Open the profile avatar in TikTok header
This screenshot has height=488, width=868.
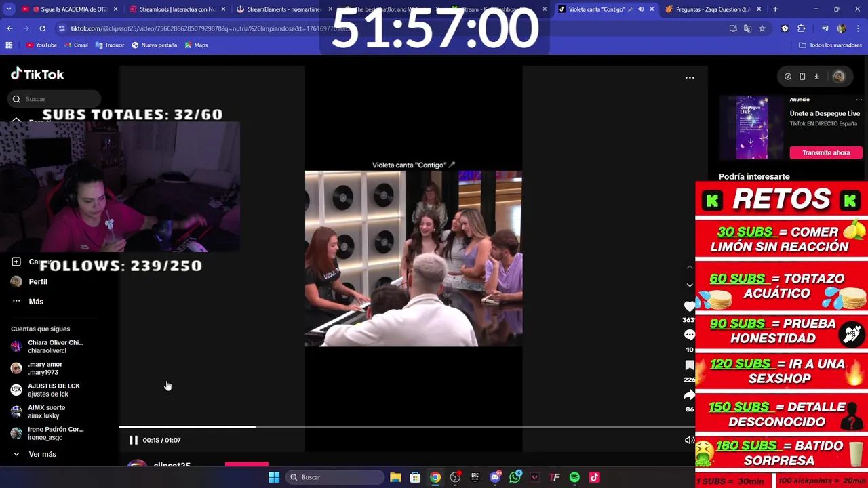click(839, 77)
